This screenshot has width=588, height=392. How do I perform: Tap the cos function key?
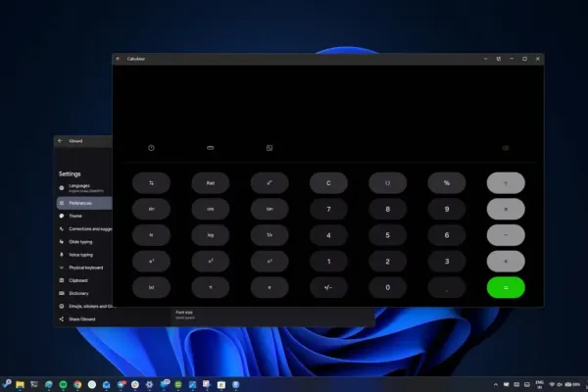pos(211,209)
